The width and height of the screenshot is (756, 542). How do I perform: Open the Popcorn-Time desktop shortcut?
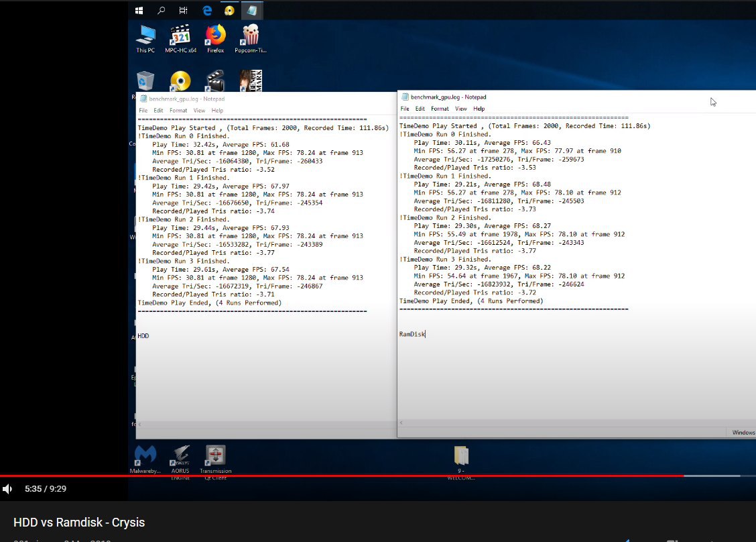(250, 39)
